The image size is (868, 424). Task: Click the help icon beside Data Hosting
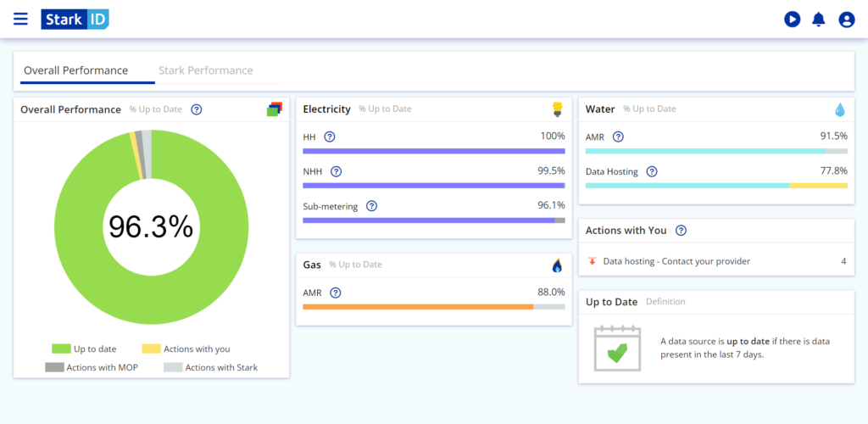point(652,171)
